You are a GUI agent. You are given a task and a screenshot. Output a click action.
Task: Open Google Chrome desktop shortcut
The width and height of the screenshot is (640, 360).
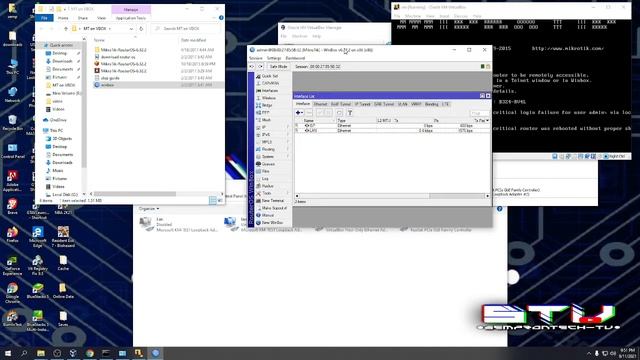coord(12,293)
